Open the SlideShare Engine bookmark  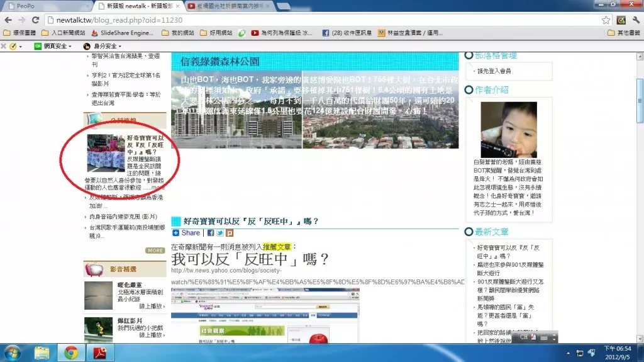click(123, 33)
